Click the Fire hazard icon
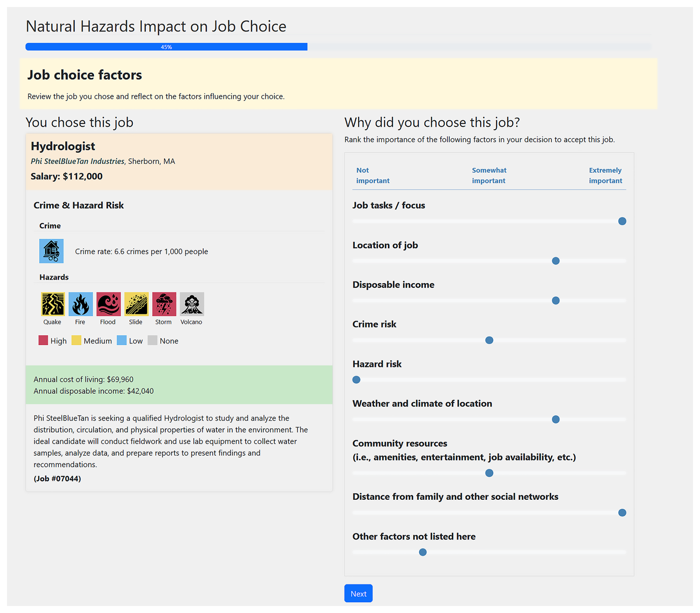Image resolution: width=700 pixels, height=613 pixels. click(80, 304)
